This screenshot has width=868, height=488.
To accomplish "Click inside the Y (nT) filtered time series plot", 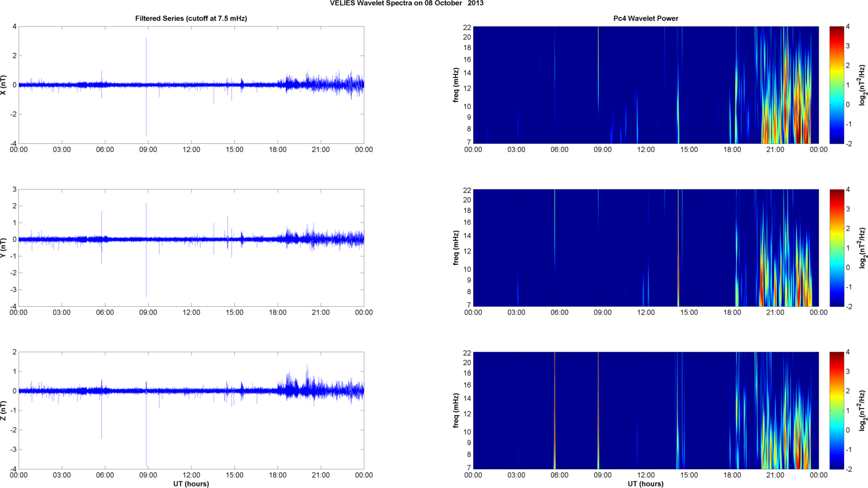I will point(191,248).
